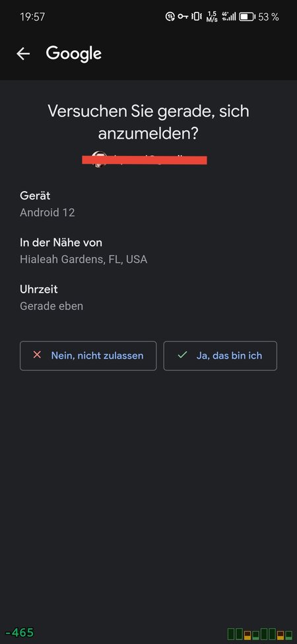Tap the 53 % battery percentage
Viewport: 297px width, 644px height.
tap(269, 17)
